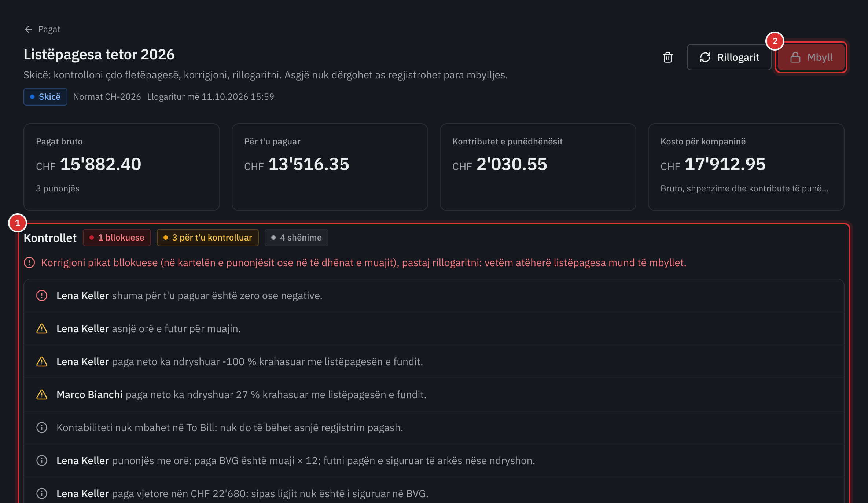Click error icon on Lena Keller zero-pay row

coord(42,295)
